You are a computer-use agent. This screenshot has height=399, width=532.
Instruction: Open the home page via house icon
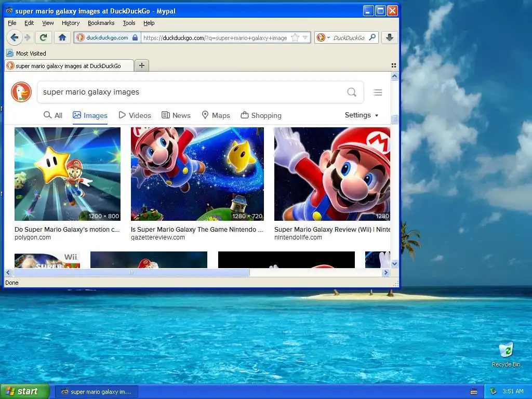point(62,37)
